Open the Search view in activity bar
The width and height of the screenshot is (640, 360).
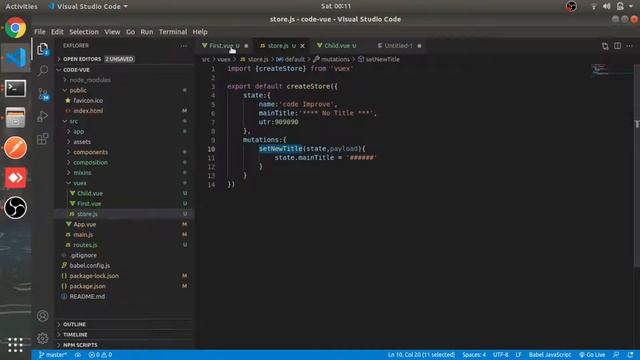pos(42,71)
